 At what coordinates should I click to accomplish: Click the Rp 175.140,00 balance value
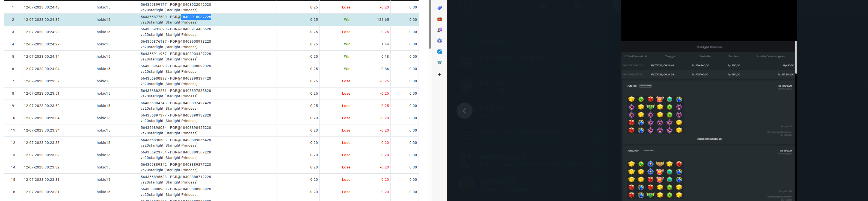tap(700, 75)
